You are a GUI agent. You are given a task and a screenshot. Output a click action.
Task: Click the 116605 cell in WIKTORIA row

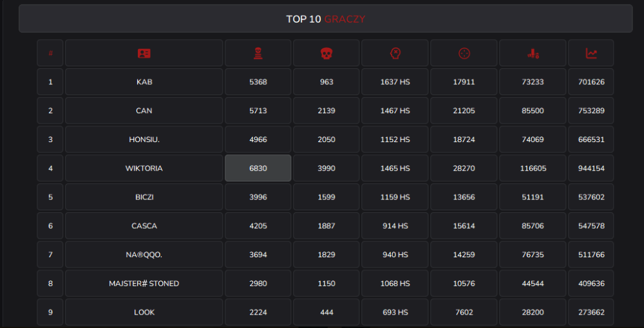pos(533,168)
